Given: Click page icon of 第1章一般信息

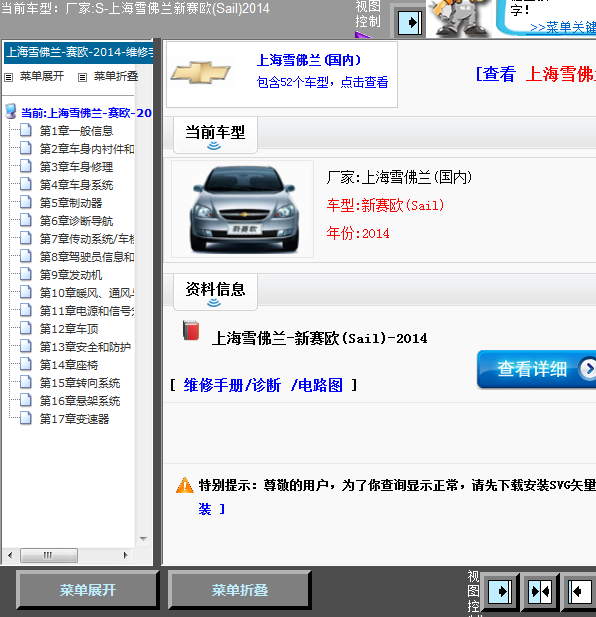Looking at the screenshot, I should pyautogui.click(x=26, y=130).
